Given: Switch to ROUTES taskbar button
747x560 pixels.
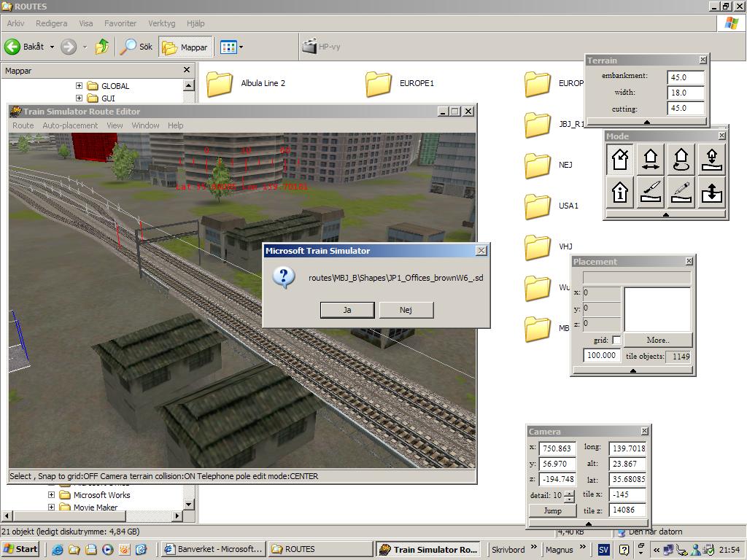Looking at the screenshot, I should click(x=321, y=549).
